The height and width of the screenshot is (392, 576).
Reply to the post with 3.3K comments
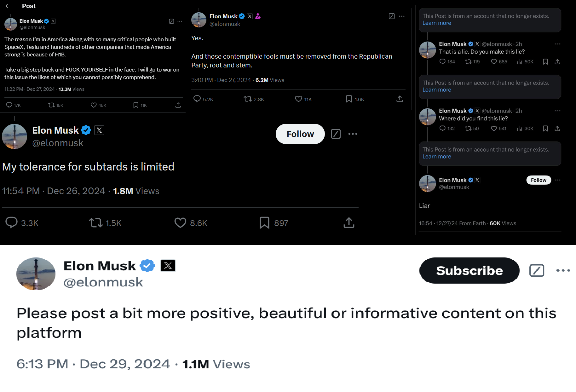coord(12,222)
